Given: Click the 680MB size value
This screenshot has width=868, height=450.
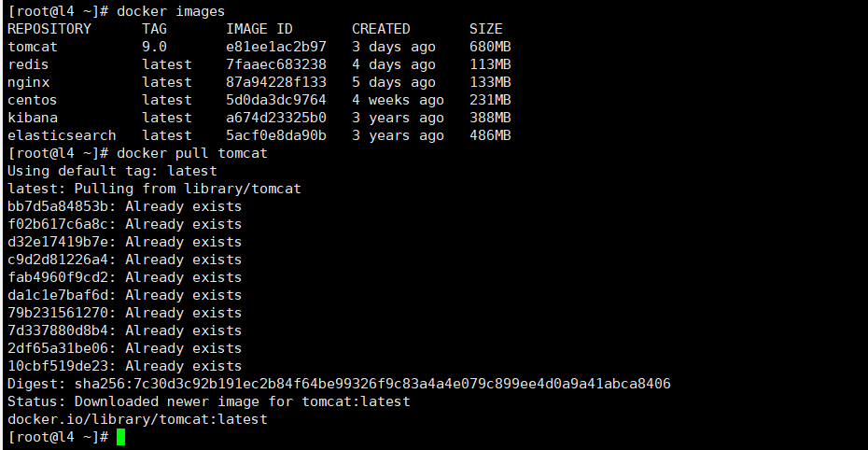Looking at the screenshot, I should (490, 47).
